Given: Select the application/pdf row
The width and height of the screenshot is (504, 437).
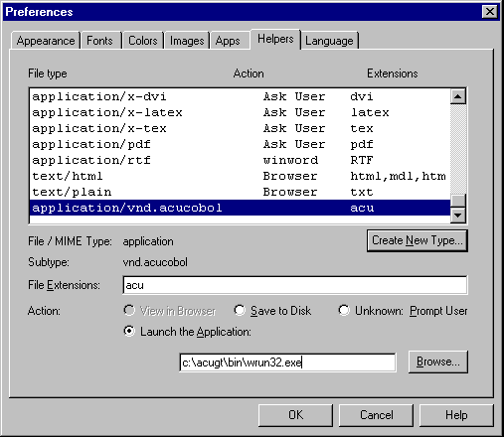Looking at the screenshot, I should (x=240, y=144).
